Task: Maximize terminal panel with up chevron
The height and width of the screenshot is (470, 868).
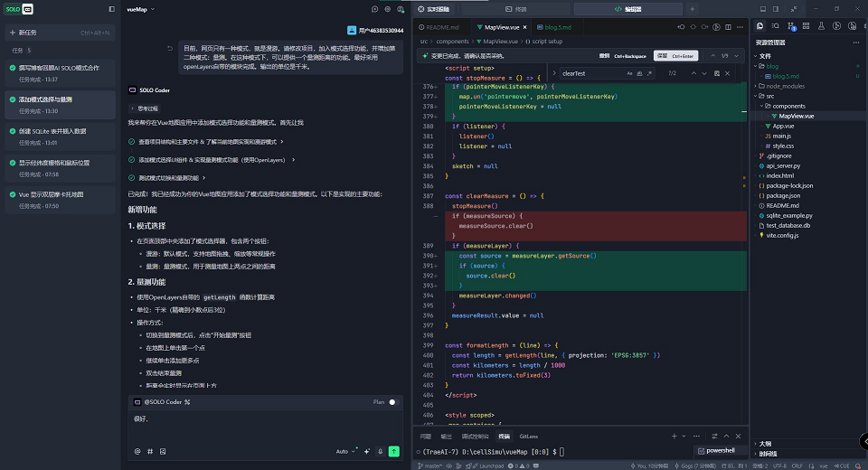Action: (726, 437)
